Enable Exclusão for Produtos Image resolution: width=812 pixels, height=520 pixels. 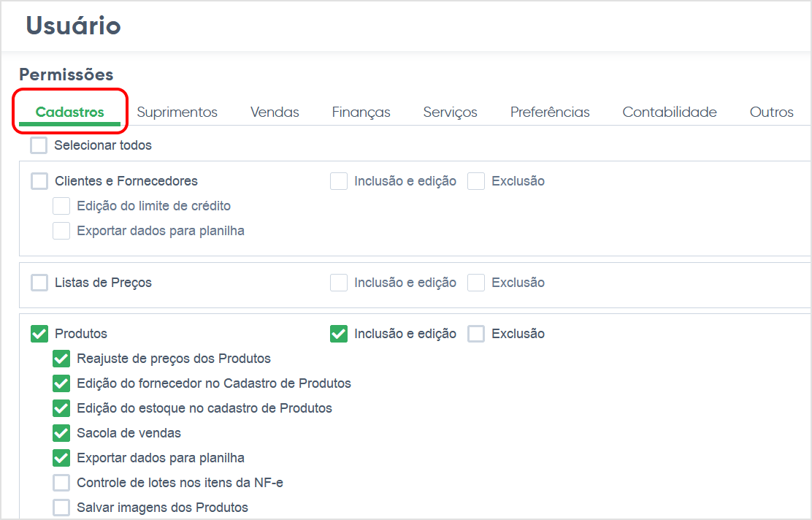click(476, 334)
